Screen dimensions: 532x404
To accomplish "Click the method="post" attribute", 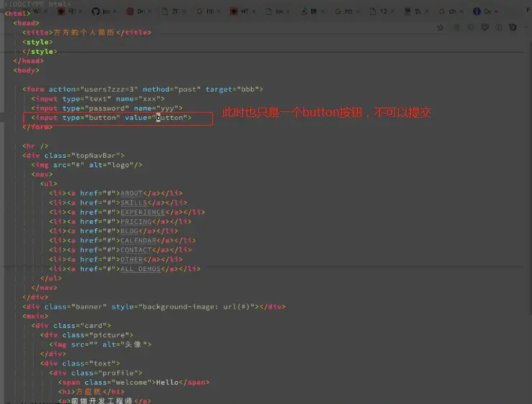I will click(171, 89).
